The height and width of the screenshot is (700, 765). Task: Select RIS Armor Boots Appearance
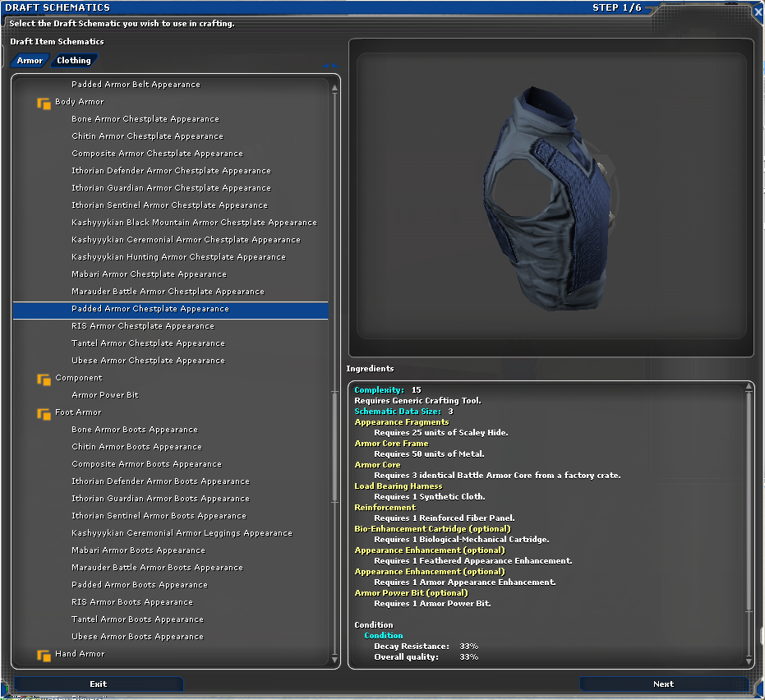pos(132,602)
